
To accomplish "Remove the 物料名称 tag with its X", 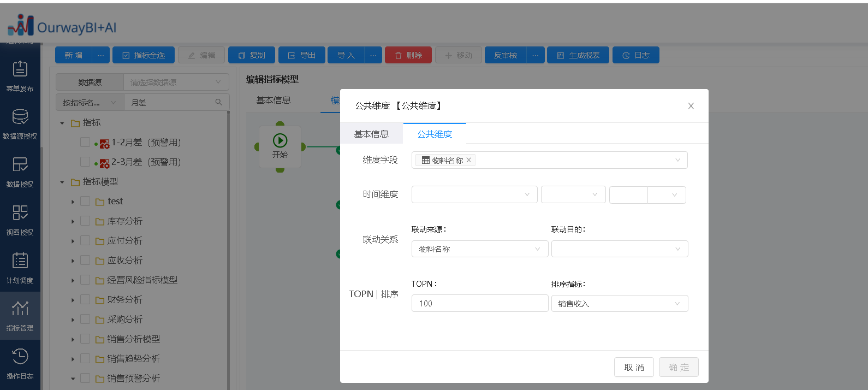I will pyautogui.click(x=469, y=160).
